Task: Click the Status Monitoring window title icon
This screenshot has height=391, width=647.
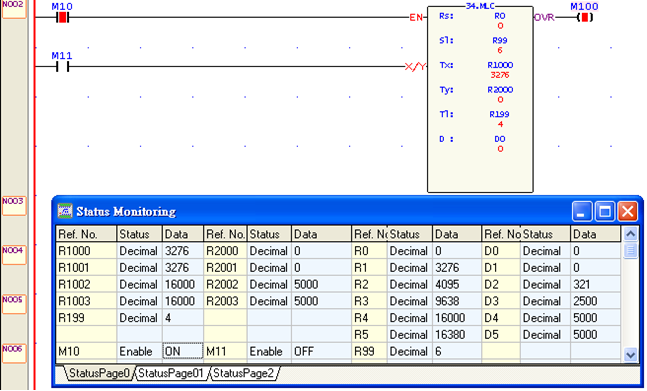Action: (65, 211)
